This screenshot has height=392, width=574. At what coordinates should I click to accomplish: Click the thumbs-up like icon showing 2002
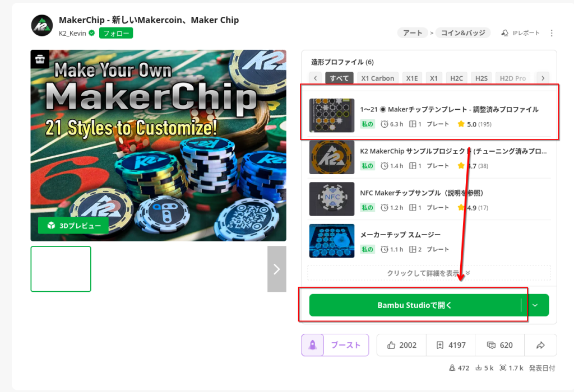click(x=391, y=345)
